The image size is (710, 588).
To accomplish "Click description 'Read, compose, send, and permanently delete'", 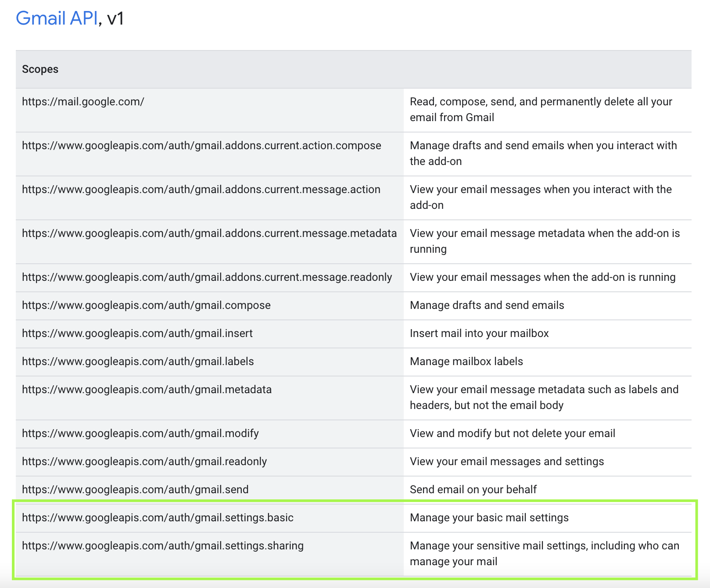I will click(541, 110).
